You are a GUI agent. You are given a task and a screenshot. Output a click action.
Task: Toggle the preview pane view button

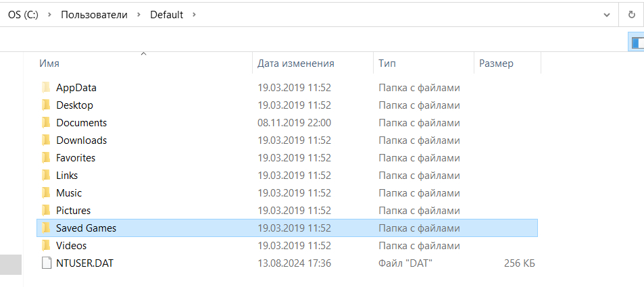(637, 43)
